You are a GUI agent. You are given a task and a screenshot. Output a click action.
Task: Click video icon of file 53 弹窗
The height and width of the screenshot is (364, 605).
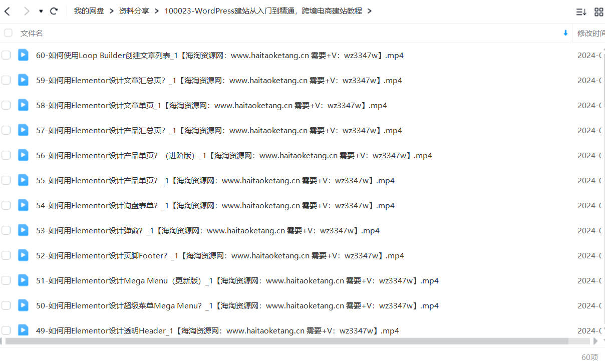[23, 230]
